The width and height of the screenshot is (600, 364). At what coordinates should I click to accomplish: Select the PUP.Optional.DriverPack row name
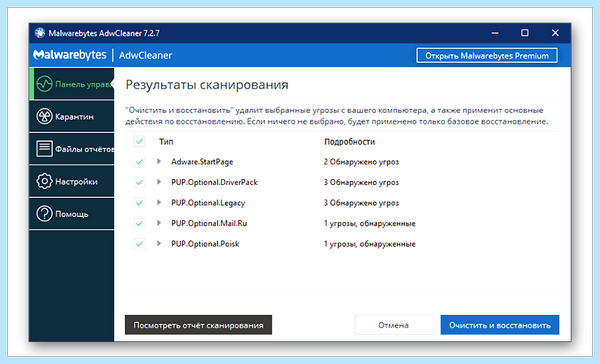(x=214, y=182)
